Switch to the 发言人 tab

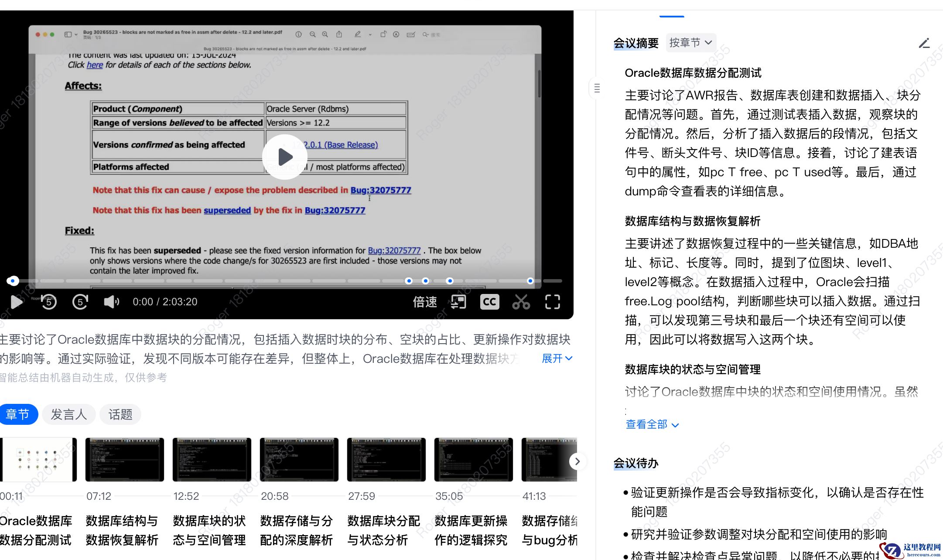tap(69, 414)
